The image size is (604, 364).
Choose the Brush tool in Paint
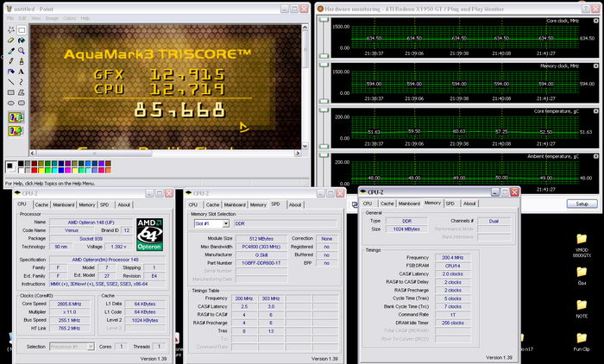point(22,61)
